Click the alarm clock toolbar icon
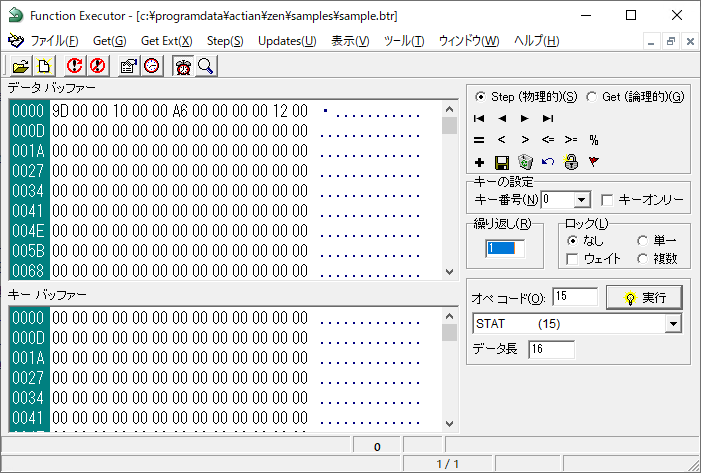Screen dimensions: 701x473 184,66
